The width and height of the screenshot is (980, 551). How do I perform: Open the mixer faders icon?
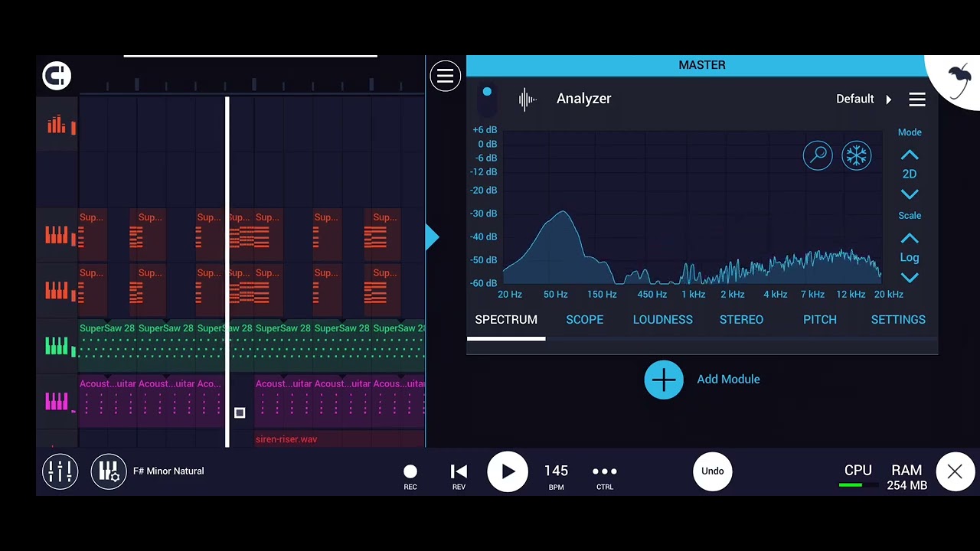pos(60,471)
